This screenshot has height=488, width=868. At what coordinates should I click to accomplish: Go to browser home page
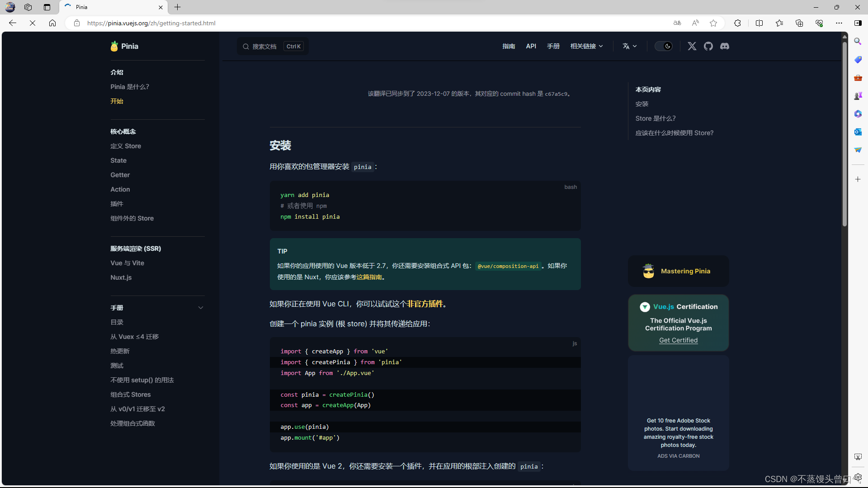52,23
